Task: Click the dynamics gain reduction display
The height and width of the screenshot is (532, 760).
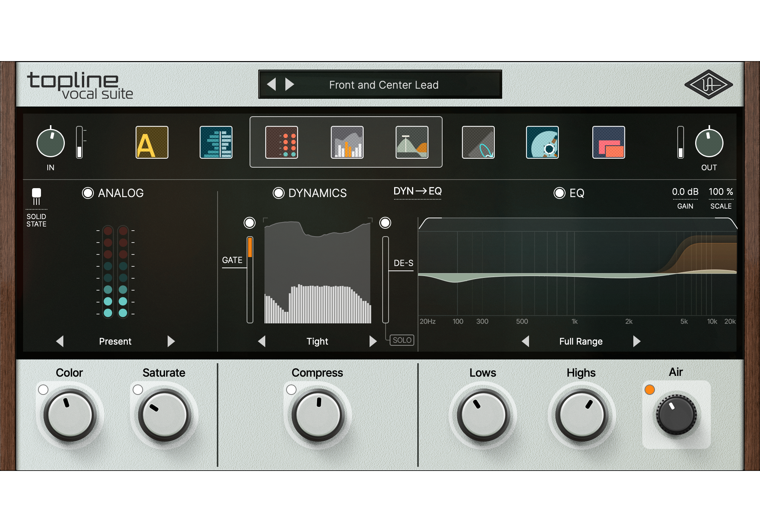Action: coord(318,271)
